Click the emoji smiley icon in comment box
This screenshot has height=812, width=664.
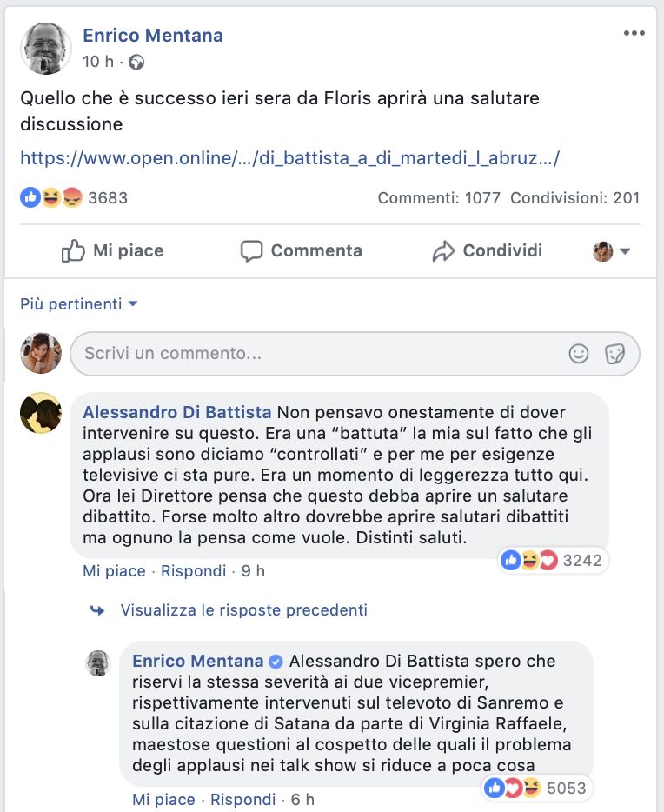[578, 354]
